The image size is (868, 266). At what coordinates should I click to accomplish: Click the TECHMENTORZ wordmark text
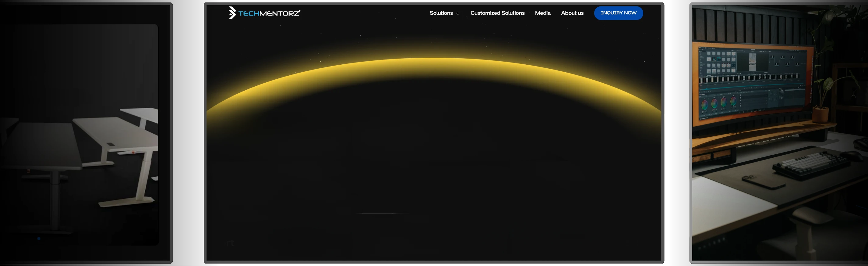(269, 13)
